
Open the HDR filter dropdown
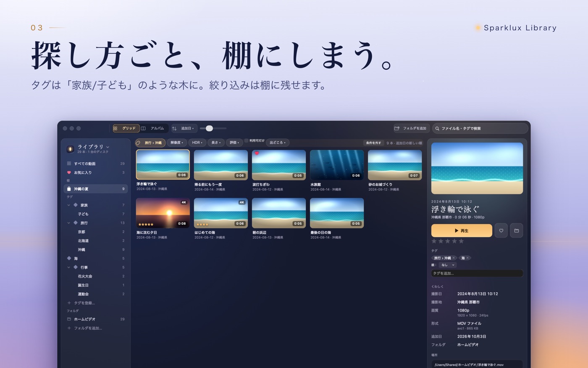(197, 143)
